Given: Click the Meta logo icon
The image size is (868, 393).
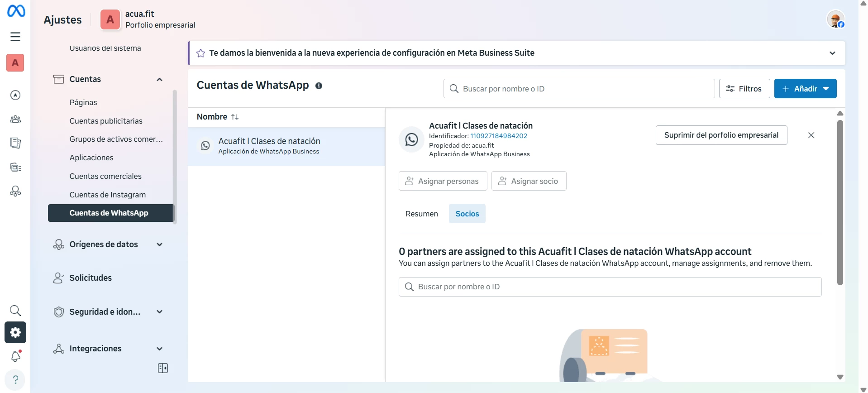Looking at the screenshot, I should (16, 10).
